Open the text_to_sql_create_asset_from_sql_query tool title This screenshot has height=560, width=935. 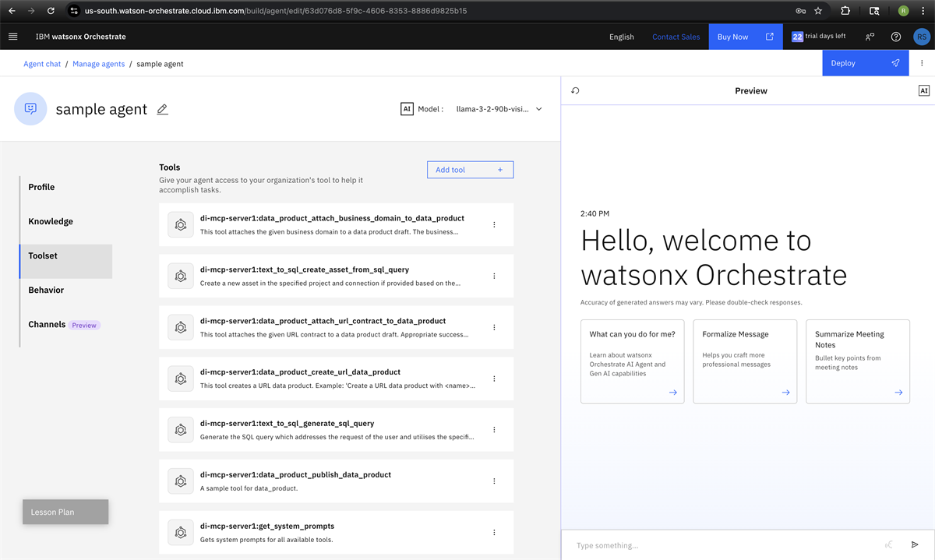[x=305, y=269]
